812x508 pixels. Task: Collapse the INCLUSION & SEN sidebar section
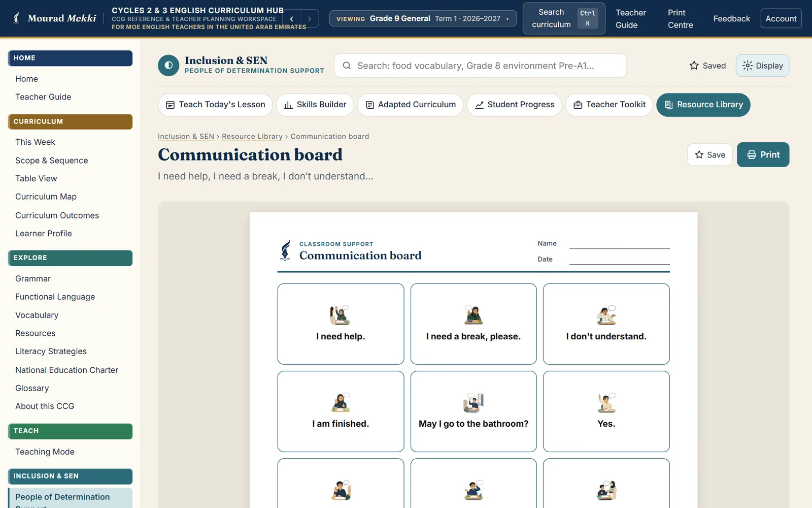[x=71, y=476]
